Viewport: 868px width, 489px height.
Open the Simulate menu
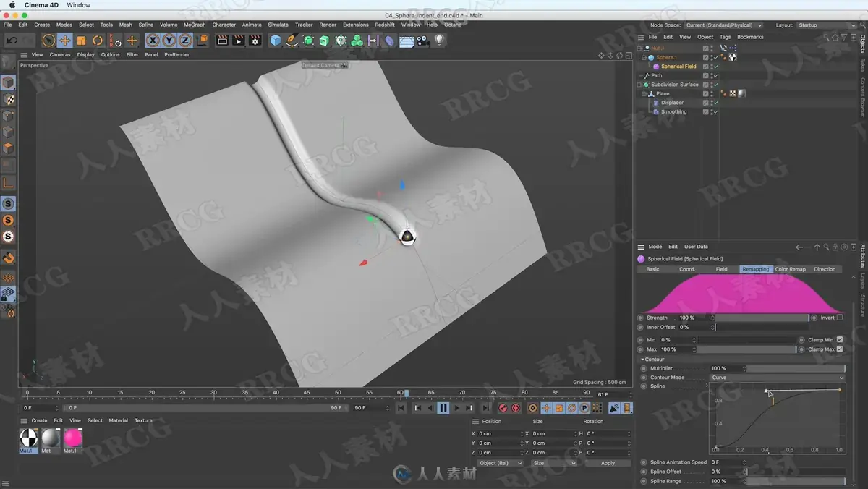click(x=278, y=25)
